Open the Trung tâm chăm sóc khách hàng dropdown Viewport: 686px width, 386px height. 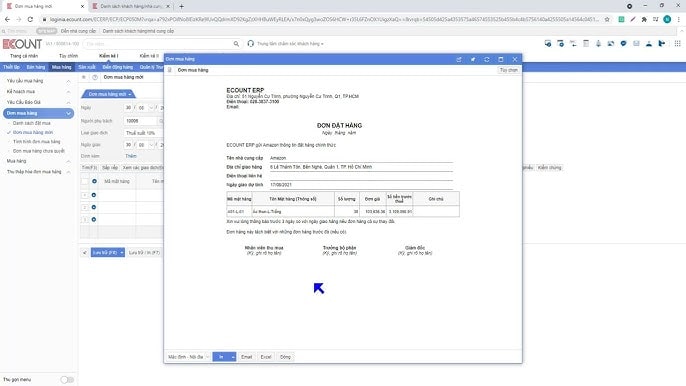[290, 44]
